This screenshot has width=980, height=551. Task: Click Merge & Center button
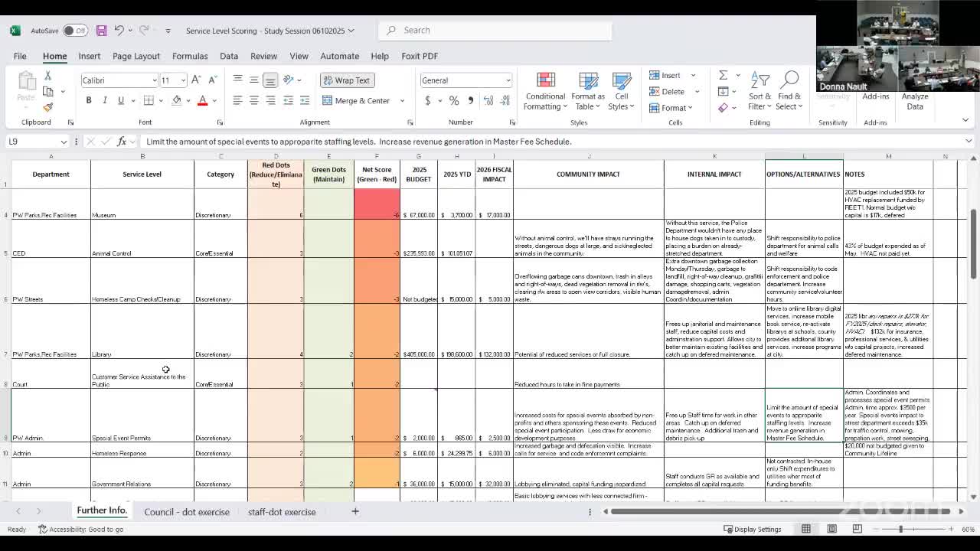tap(357, 100)
